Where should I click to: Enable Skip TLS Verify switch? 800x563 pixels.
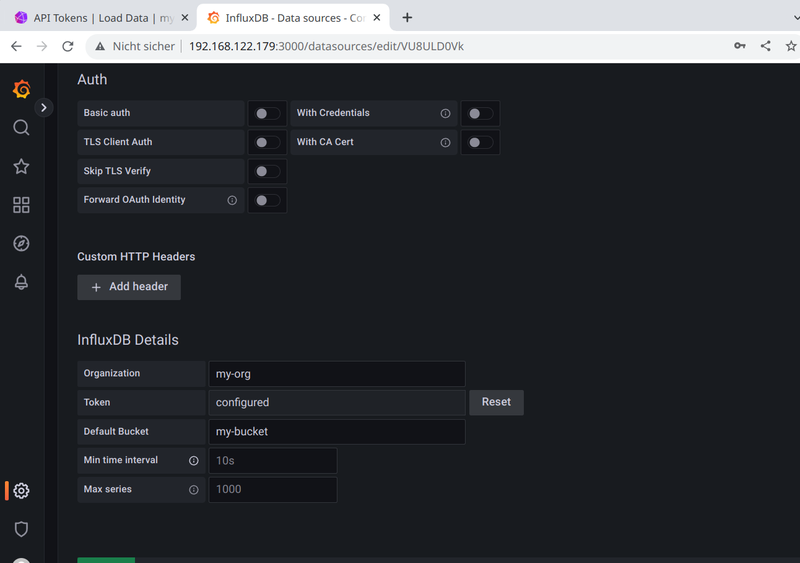[x=267, y=172]
